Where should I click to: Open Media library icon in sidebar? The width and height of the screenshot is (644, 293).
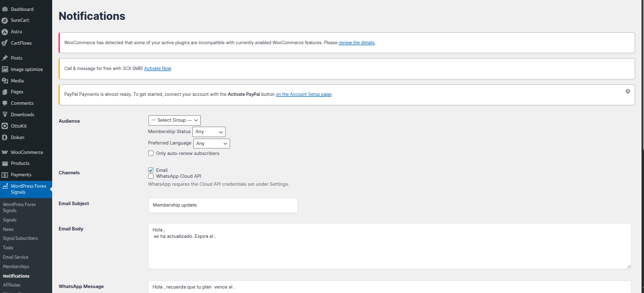click(x=5, y=80)
